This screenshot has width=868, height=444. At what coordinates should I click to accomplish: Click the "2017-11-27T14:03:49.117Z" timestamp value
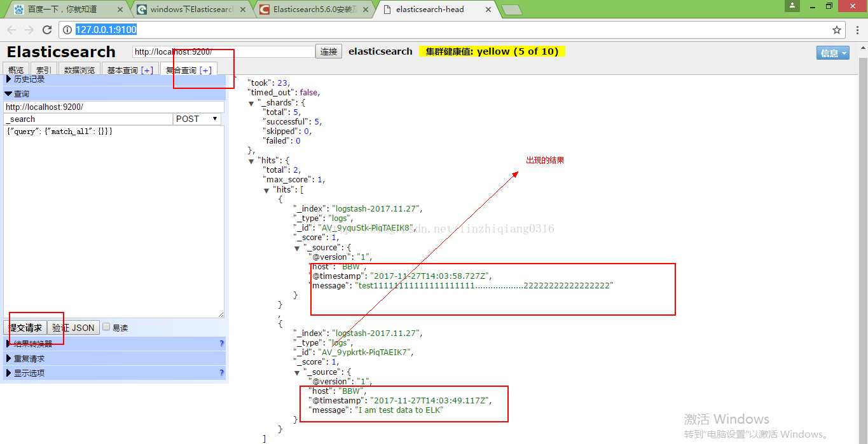pos(431,401)
